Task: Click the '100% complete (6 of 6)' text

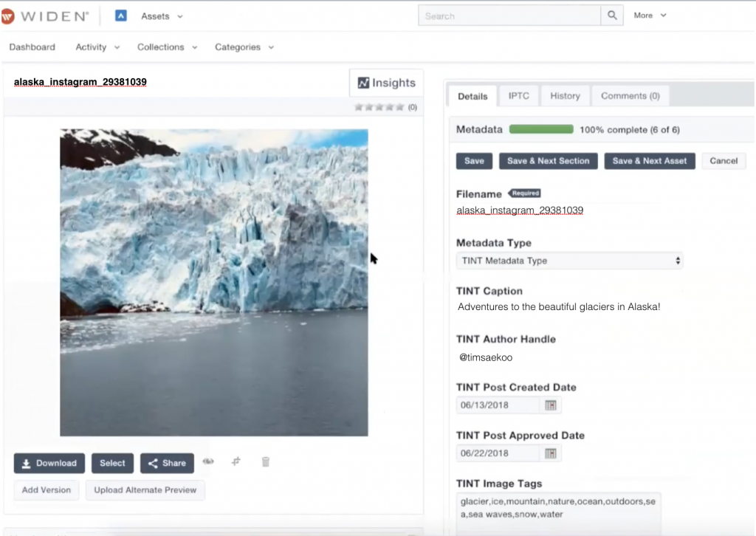Action: (630, 130)
